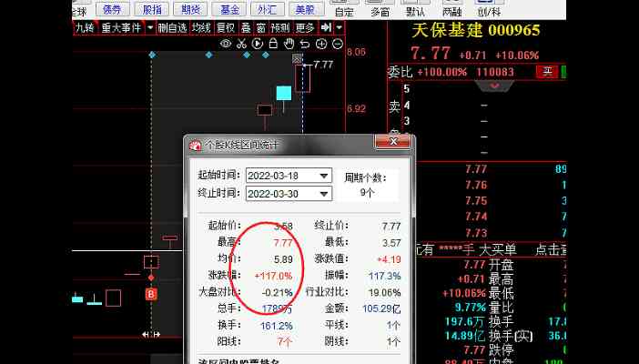The image size is (639, 364).
Task: Click the 叠 overlay toolbar item
Action: [246, 27]
